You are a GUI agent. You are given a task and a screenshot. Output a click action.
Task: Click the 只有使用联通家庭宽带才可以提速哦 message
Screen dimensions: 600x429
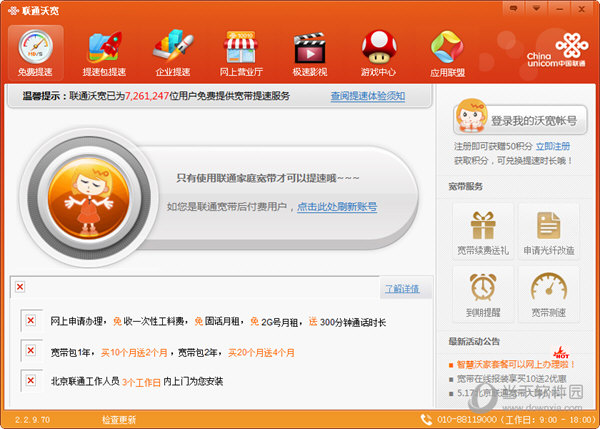(x=268, y=178)
